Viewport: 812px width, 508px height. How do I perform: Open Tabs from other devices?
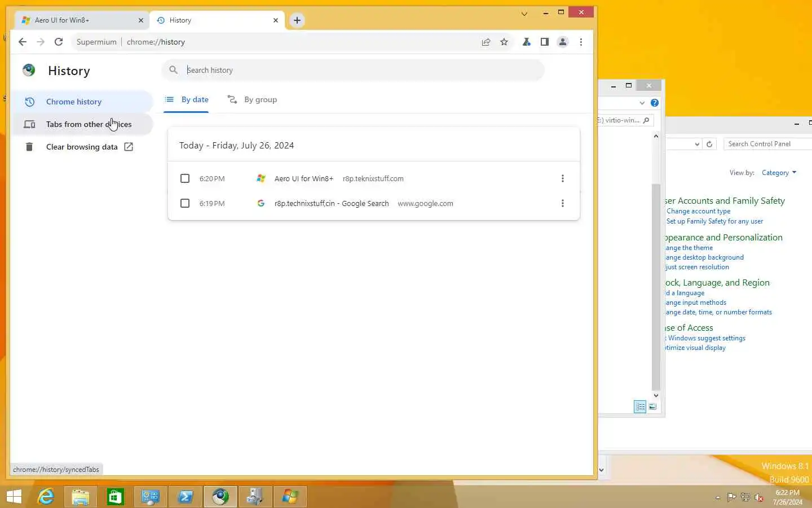click(x=82, y=124)
